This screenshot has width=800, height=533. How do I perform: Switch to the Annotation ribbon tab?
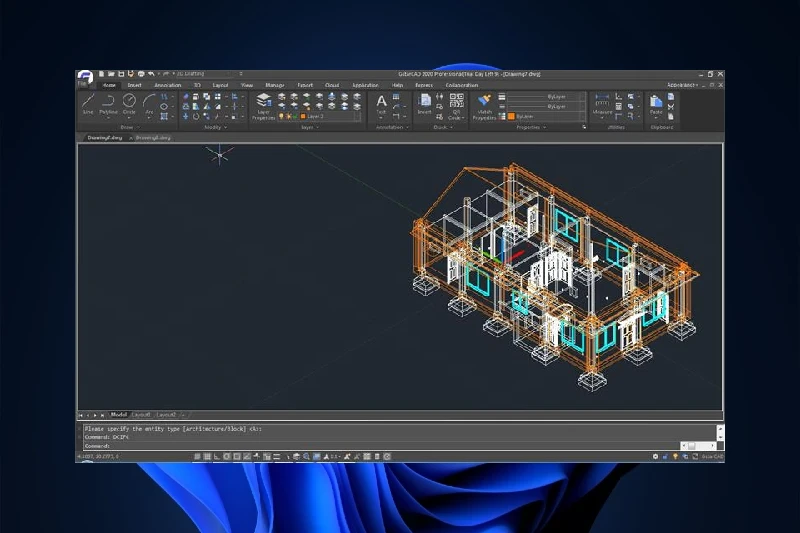(x=167, y=85)
